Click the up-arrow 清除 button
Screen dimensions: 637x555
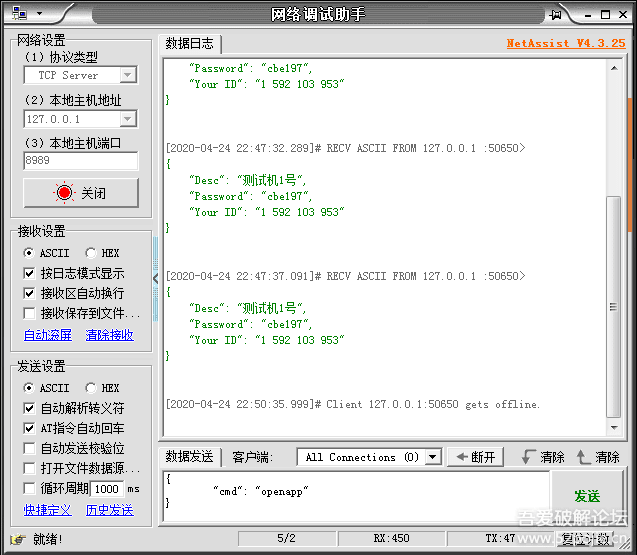coord(598,457)
